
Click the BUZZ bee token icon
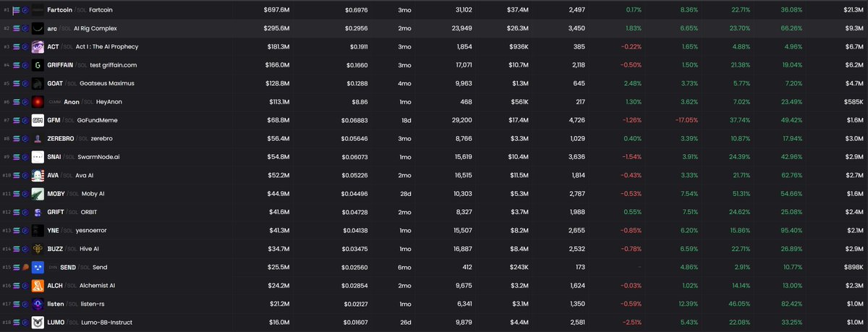click(x=37, y=249)
